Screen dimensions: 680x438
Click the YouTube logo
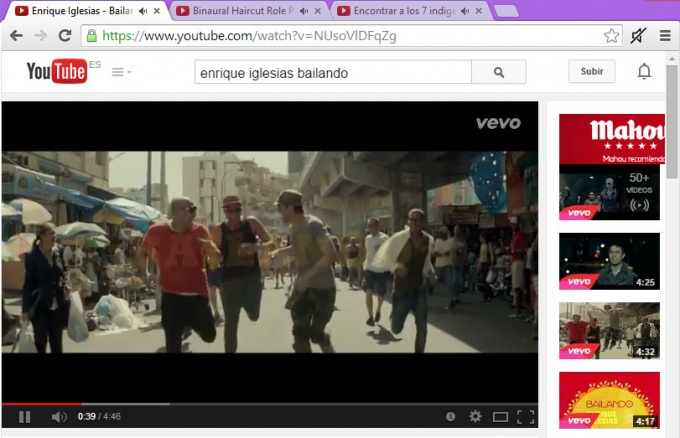point(57,71)
